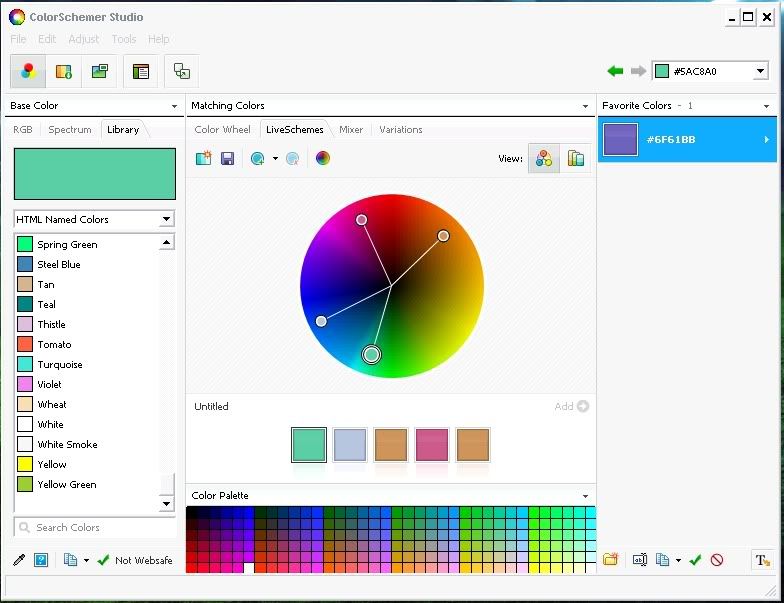Click the magnifier in Search Colors

click(24, 527)
